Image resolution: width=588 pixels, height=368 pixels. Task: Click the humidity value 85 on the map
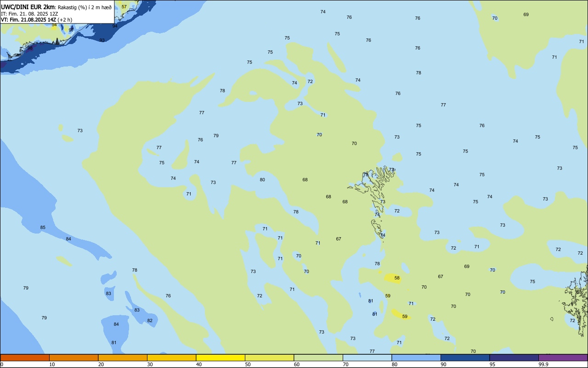coord(43,228)
